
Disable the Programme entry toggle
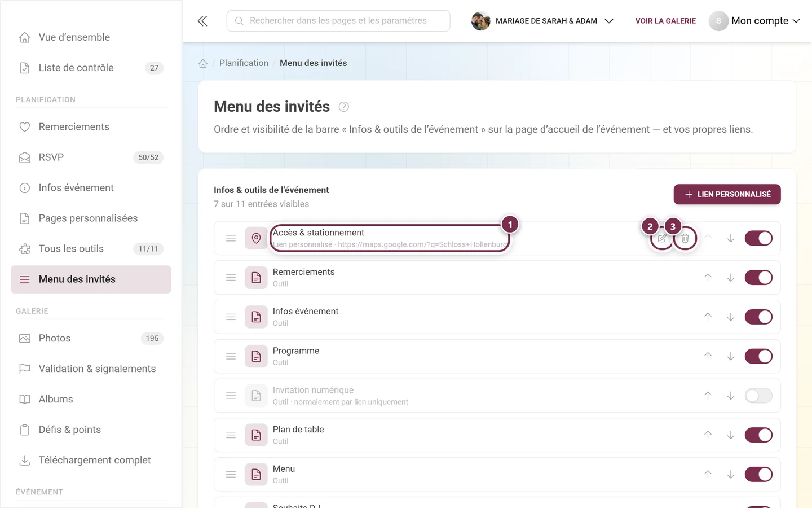coord(758,356)
